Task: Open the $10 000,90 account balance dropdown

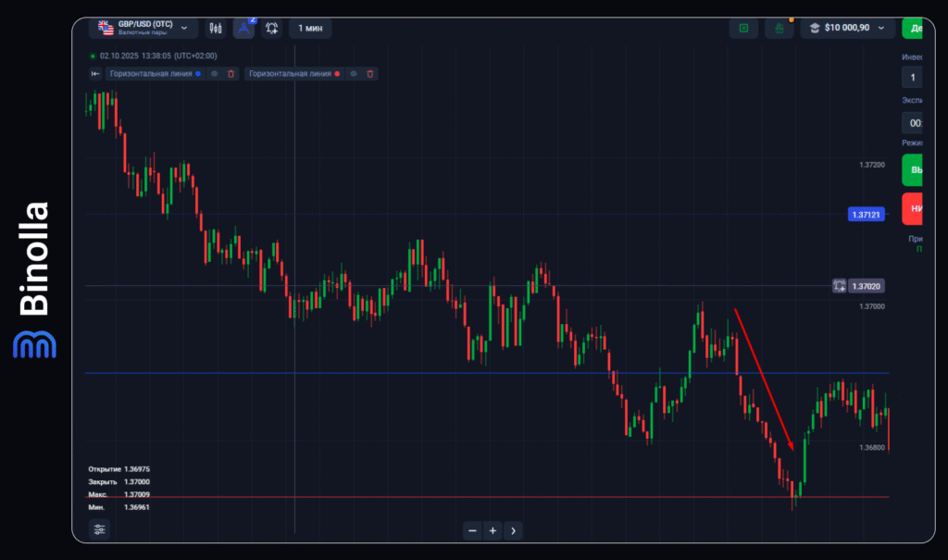Action: click(849, 29)
